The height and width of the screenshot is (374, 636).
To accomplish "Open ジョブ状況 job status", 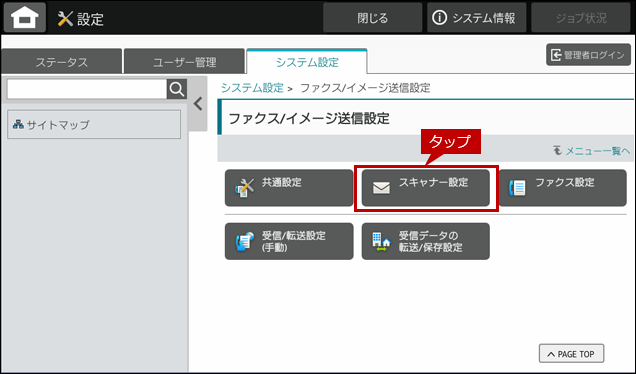I will pos(581,18).
